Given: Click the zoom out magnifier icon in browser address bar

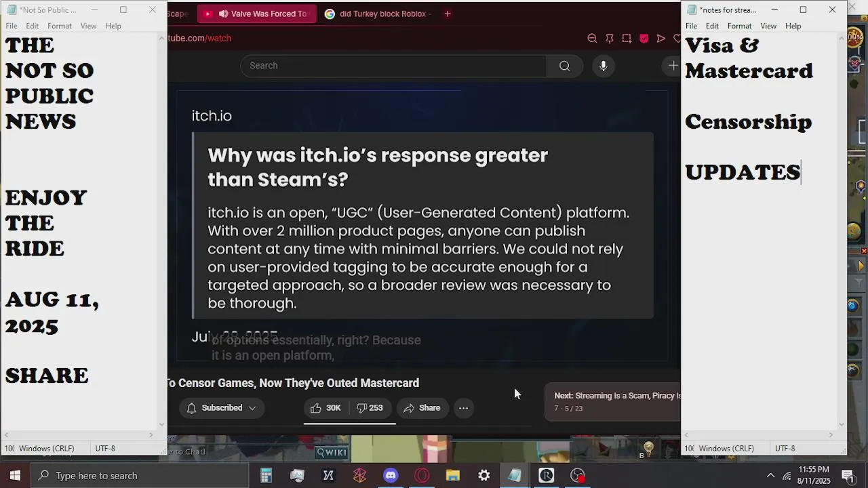Looking at the screenshot, I should (592, 39).
